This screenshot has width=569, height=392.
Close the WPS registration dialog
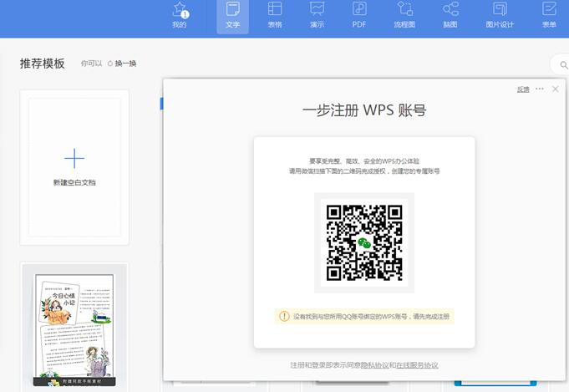tap(555, 89)
